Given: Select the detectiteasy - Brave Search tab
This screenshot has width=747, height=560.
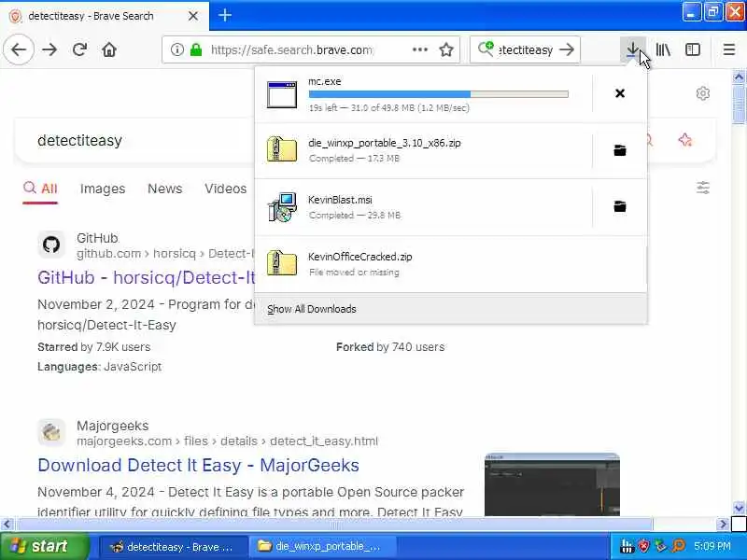Looking at the screenshot, I should [x=105, y=16].
